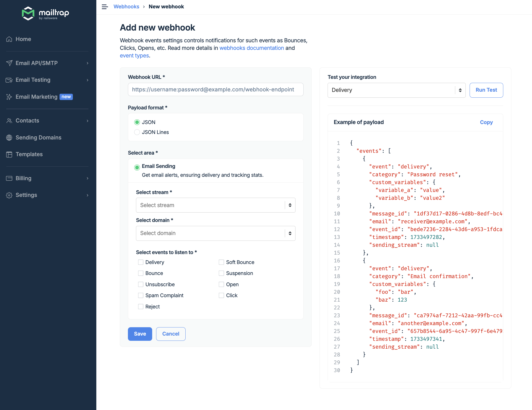Click the Templates layout icon

point(9,154)
